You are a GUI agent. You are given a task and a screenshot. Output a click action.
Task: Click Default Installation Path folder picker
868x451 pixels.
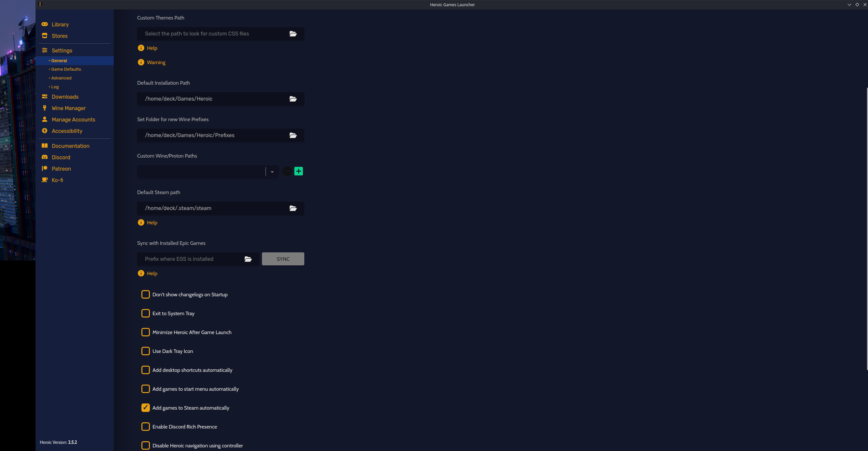click(293, 99)
